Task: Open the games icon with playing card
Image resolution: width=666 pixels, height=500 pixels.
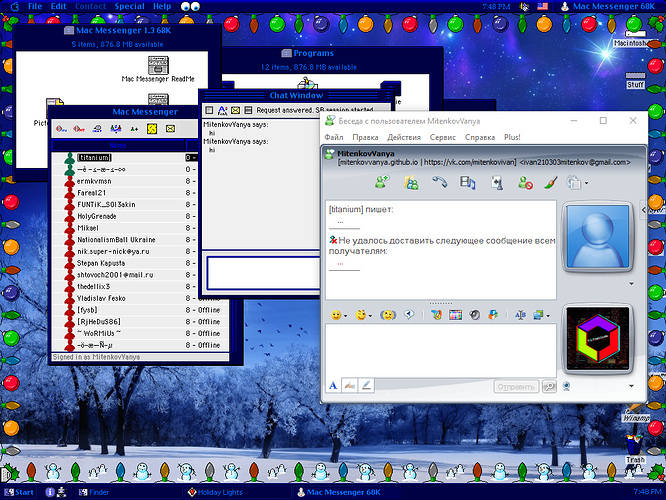Action: (x=497, y=183)
